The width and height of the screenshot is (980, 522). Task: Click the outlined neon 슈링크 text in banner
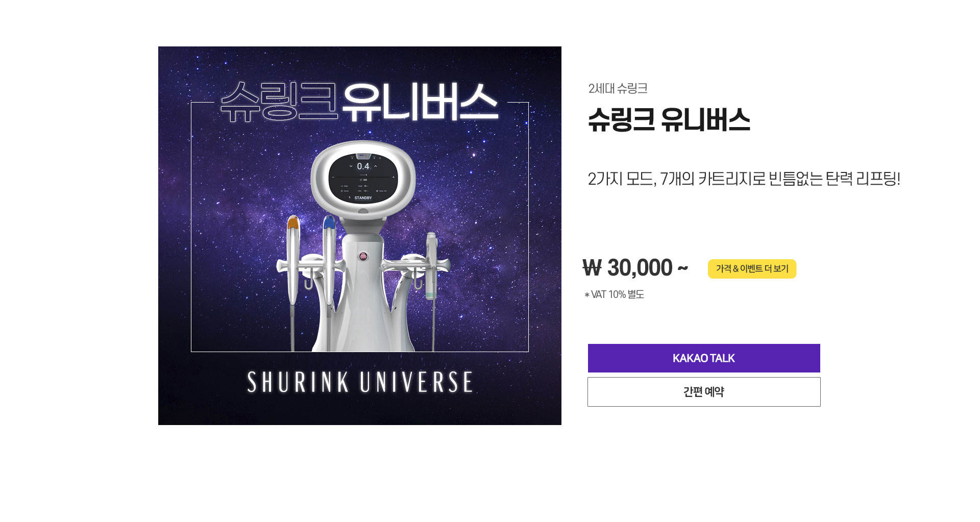279,102
